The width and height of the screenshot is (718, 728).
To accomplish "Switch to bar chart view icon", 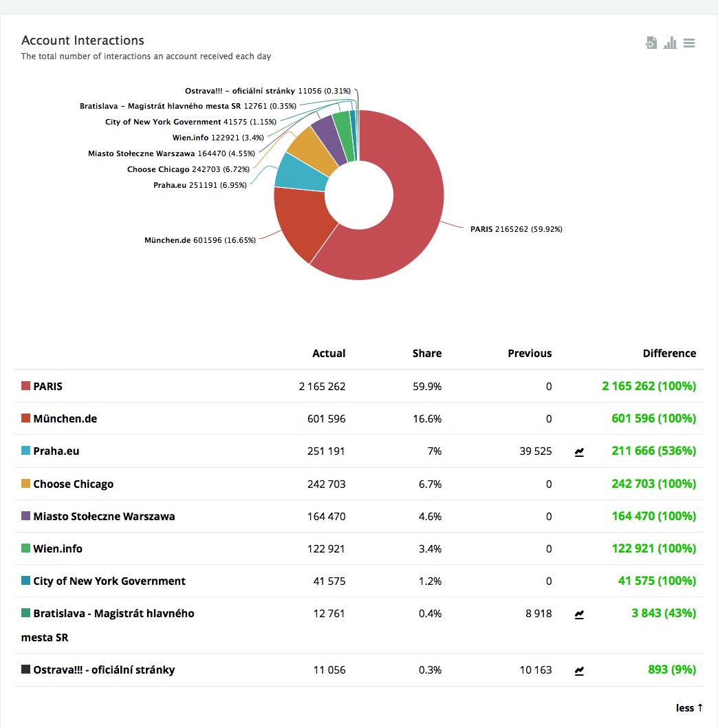I will click(670, 43).
